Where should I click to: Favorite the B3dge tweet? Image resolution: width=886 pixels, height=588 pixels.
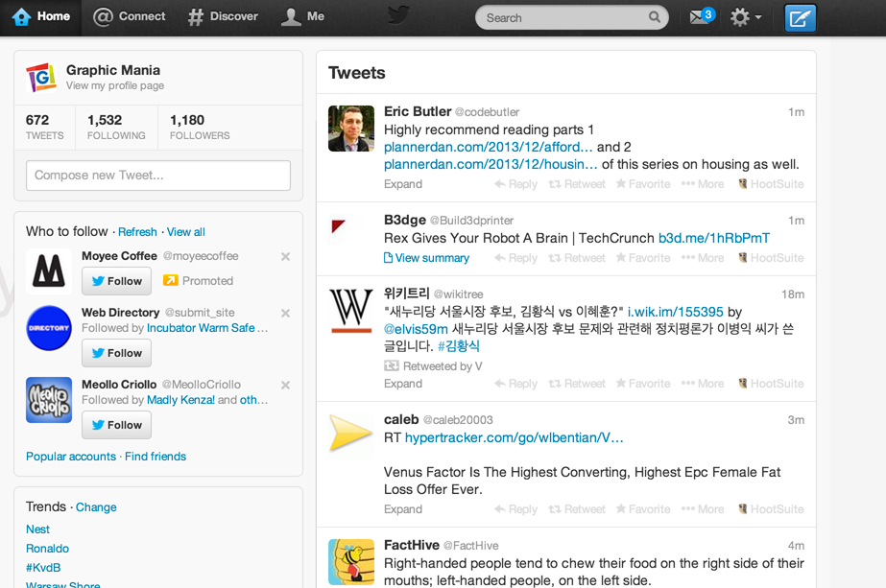643,258
